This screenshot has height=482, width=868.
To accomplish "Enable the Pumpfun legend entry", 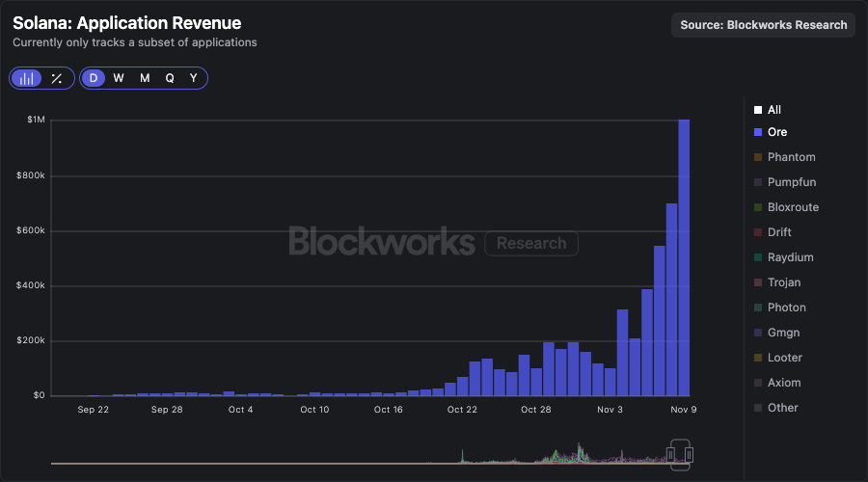I will tap(791, 182).
